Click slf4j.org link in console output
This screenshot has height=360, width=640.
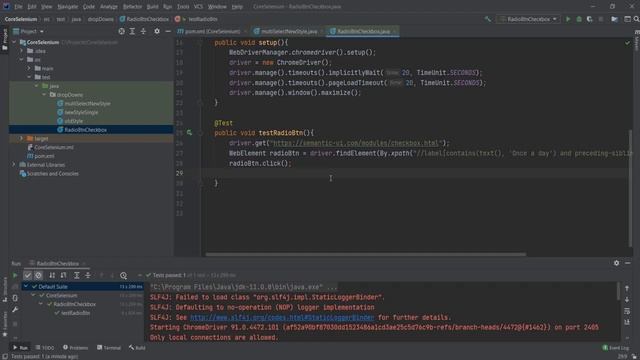click(x=282, y=317)
